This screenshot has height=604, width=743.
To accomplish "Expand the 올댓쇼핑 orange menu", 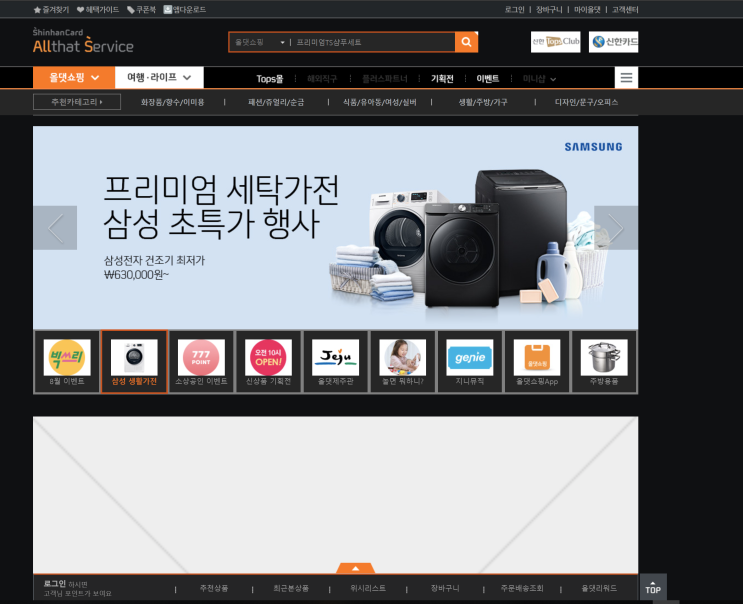I will point(74,77).
